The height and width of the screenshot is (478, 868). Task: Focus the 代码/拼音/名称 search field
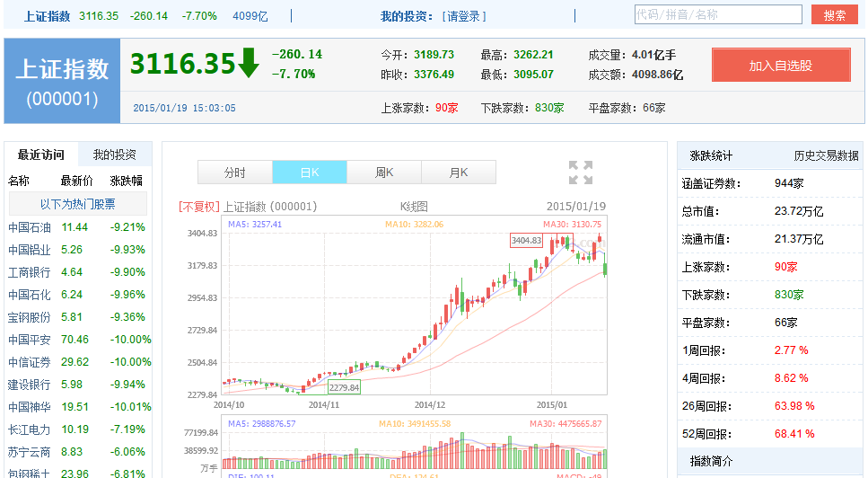click(716, 15)
